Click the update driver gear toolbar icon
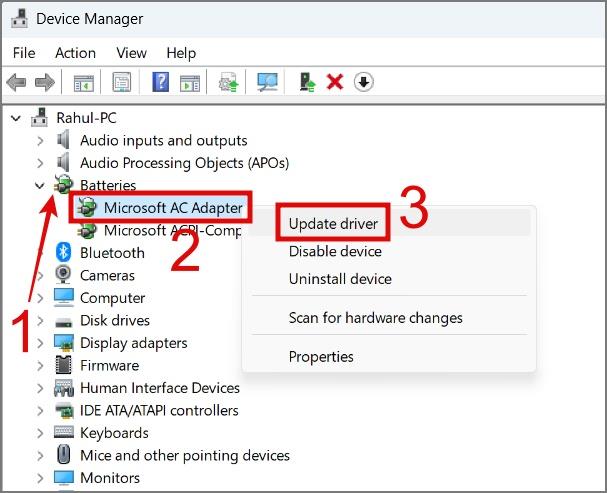Viewport: 607px width, 493px height. point(228,82)
